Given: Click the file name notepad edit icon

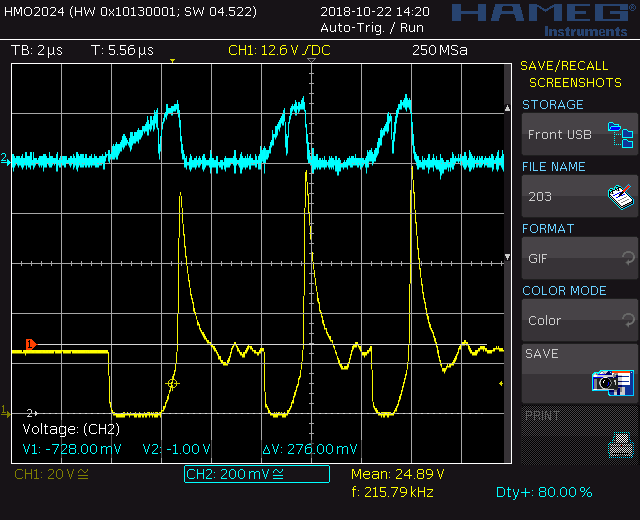Looking at the screenshot, I should 620,197.
